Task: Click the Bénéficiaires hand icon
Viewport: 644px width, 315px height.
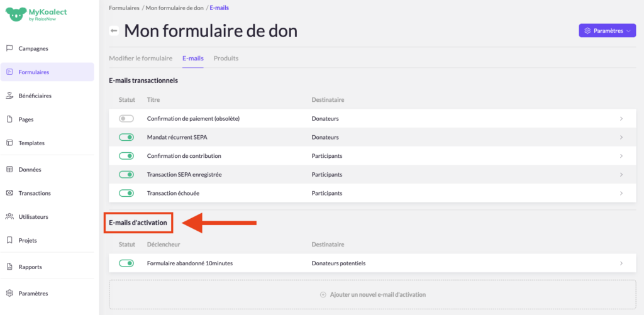Action: (9, 96)
